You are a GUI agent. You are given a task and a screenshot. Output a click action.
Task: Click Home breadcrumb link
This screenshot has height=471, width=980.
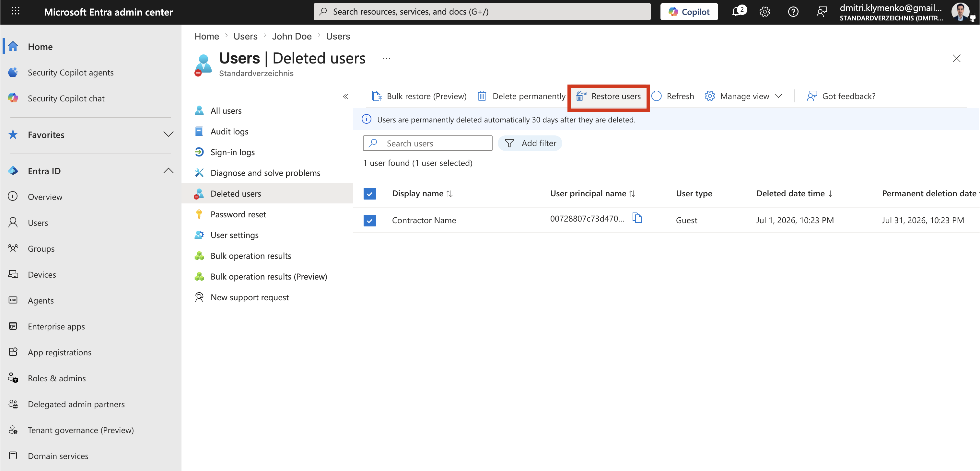pyautogui.click(x=206, y=36)
